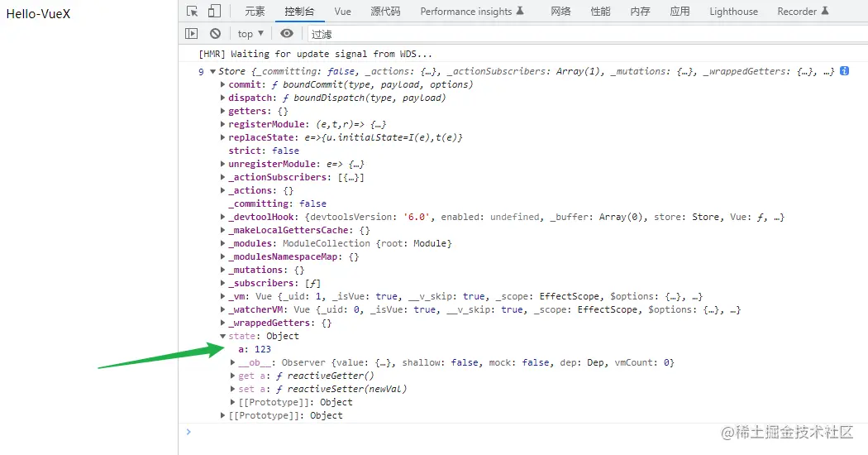Expand the _devtoolHook object
868x455 pixels.
(222, 218)
